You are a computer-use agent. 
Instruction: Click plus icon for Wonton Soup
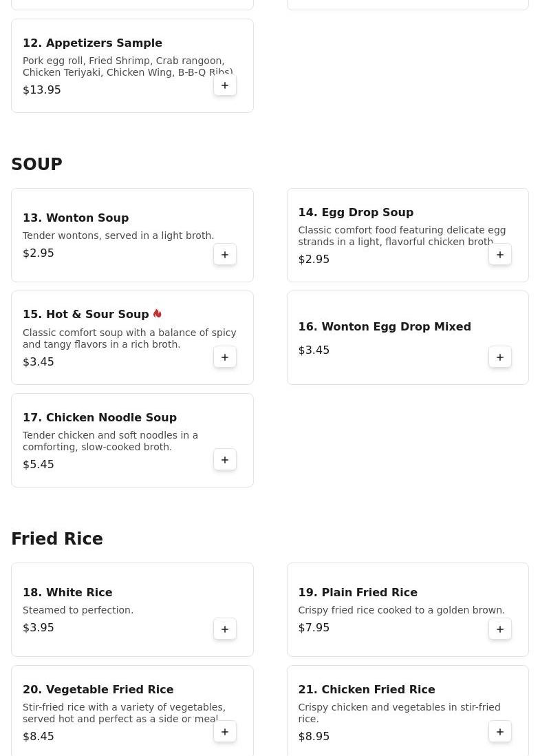pos(225,255)
